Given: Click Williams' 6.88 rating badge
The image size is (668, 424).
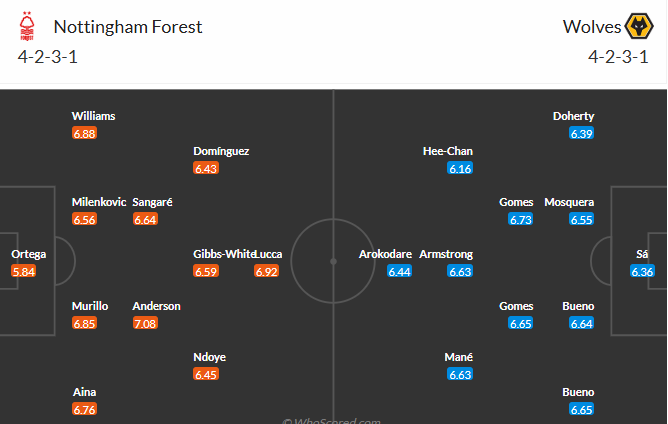Looking at the screenshot, I should pyautogui.click(x=84, y=133).
